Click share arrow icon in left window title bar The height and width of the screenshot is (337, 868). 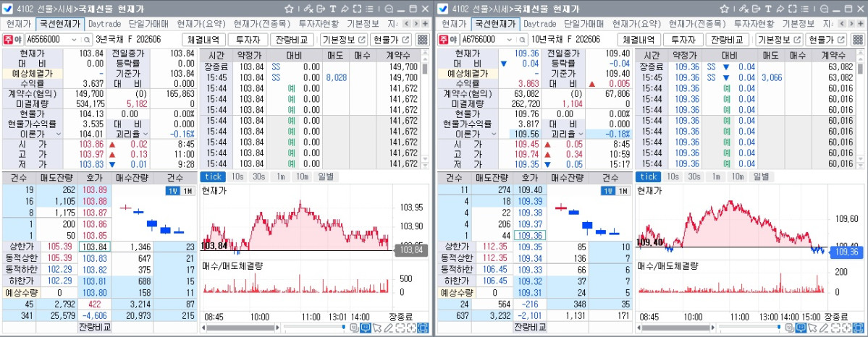345,9
